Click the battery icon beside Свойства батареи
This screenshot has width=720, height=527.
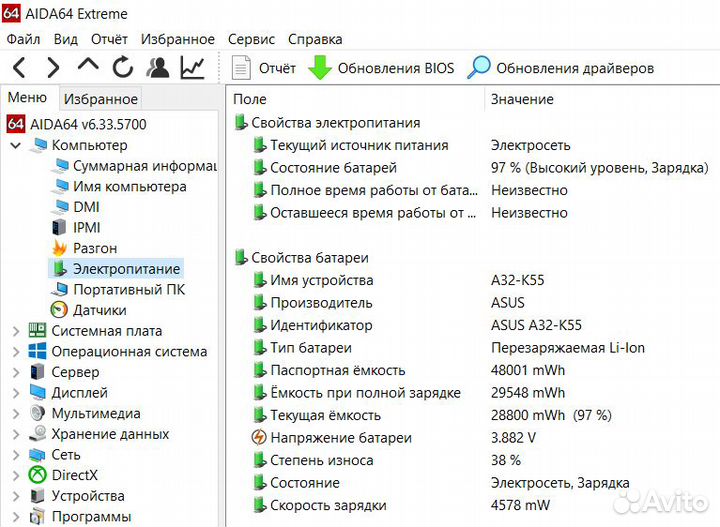pyautogui.click(x=240, y=258)
